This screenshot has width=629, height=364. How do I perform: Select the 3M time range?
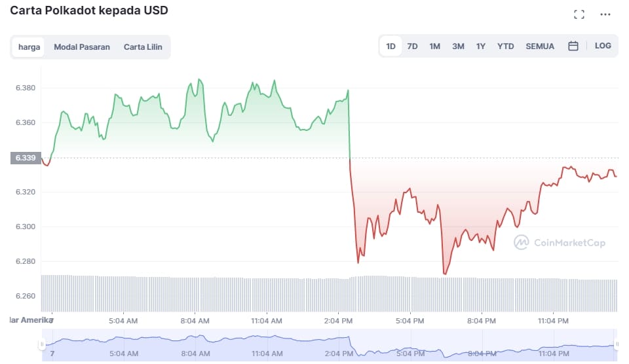pos(458,46)
